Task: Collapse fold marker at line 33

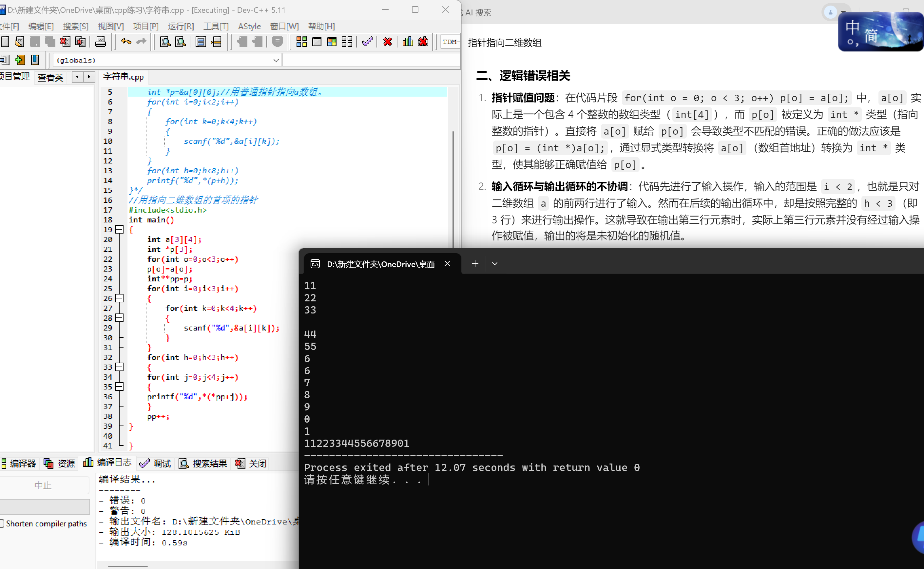Action: click(119, 367)
